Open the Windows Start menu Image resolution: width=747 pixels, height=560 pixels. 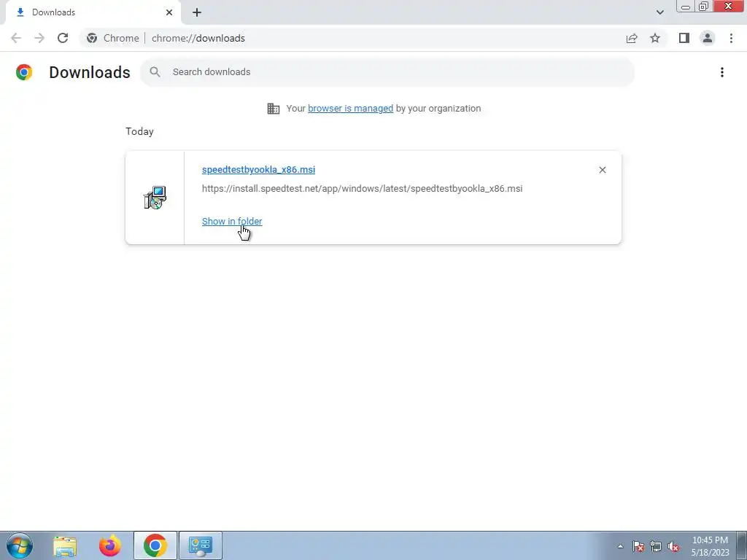(20, 545)
